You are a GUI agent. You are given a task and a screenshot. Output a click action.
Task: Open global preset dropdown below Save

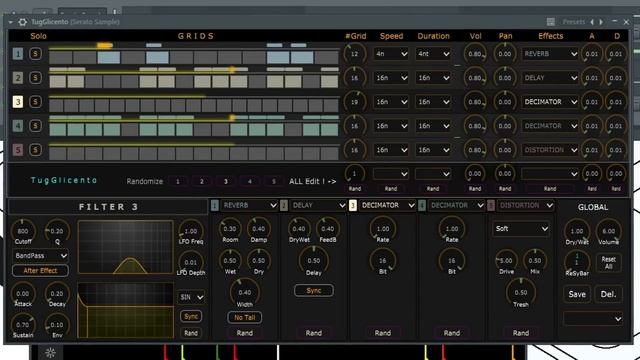[593, 319]
